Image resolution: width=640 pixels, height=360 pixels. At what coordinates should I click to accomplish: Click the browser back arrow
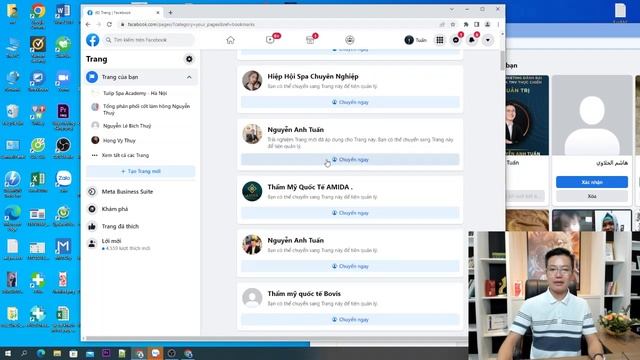88,24
